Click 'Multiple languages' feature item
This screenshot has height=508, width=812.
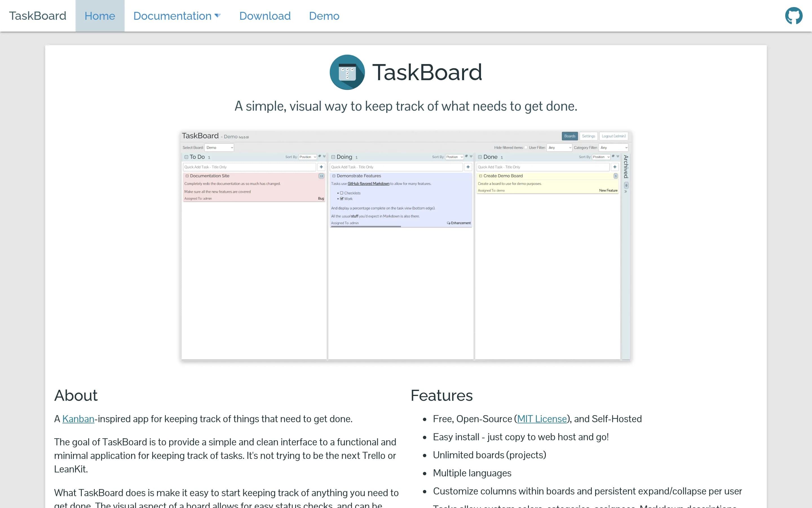tap(472, 473)
